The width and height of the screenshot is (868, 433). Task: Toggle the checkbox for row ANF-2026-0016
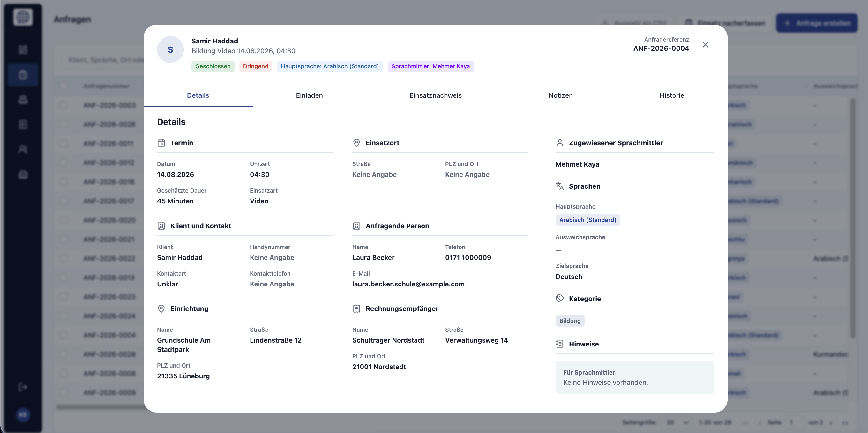(64, 182)
